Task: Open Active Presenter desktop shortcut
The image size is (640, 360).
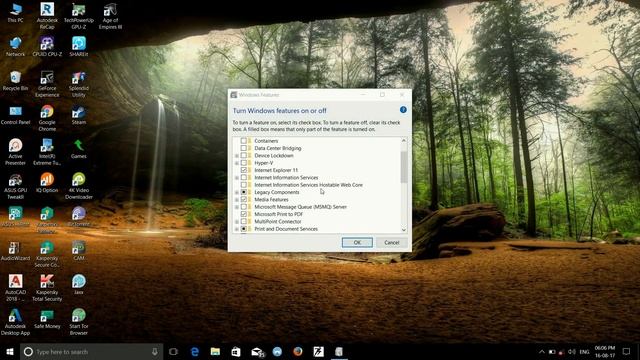Action: [x=16, y=151]
